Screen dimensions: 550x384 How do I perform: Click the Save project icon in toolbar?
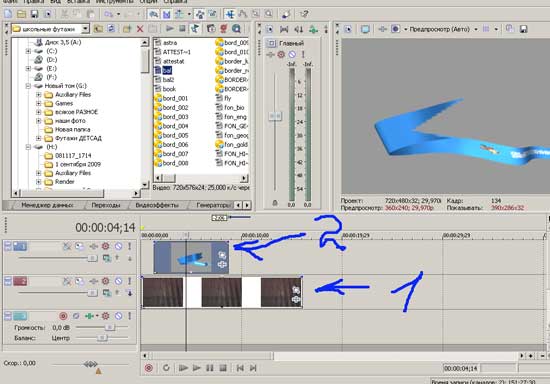click(34, 14)
